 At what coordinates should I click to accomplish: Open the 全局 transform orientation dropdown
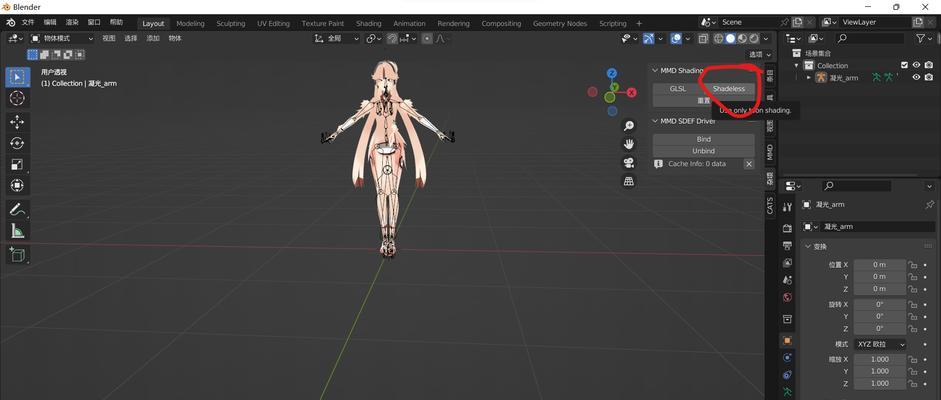pos(337,38)
